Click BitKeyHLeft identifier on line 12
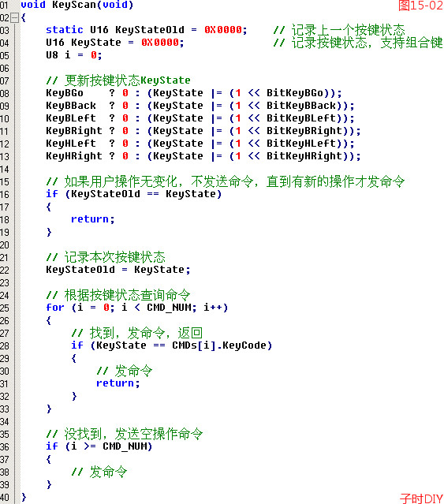The image size is (444, 504). [301, 144]
